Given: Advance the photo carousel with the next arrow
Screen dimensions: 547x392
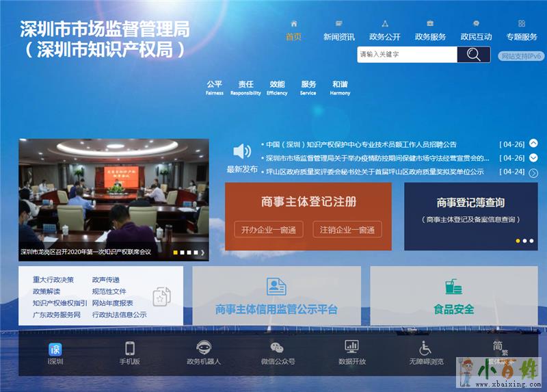Looking at the screenshot, I should coord(202,252).
